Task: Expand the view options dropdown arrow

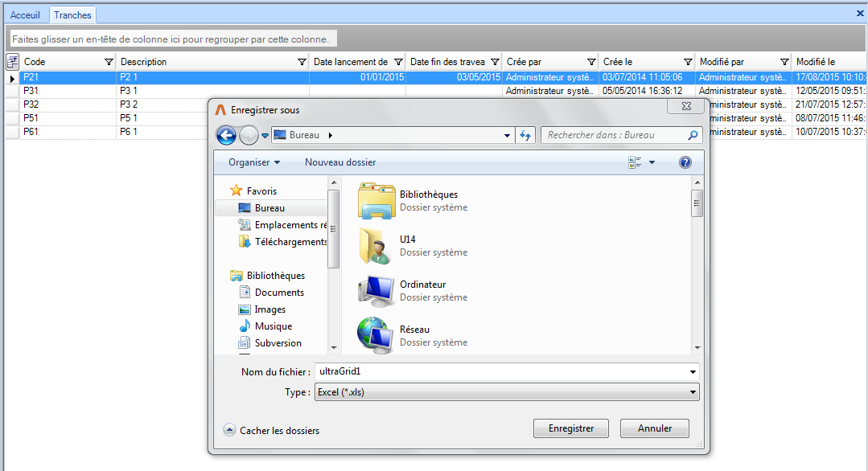Action: point(652,162)
